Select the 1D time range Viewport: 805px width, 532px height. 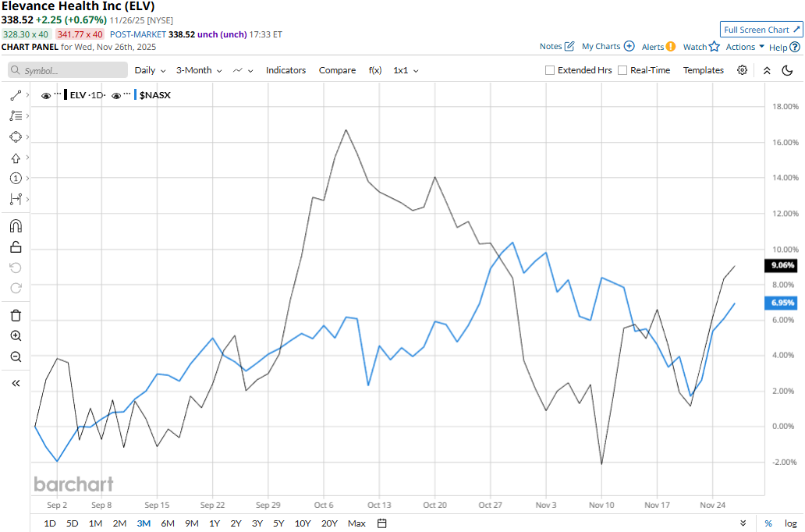click(x=50, y=523)
